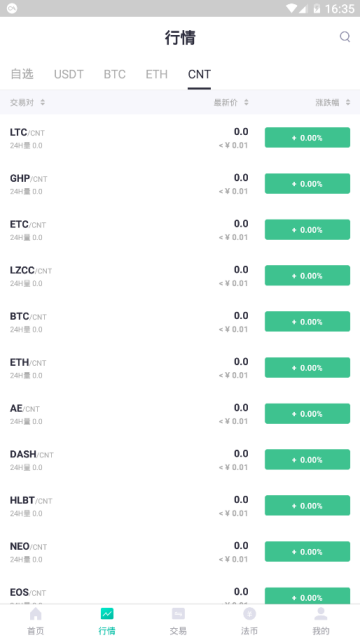Click the LTC/CNT +0.00% button
This screenshot has width=360, height=640.
point(307,138)
